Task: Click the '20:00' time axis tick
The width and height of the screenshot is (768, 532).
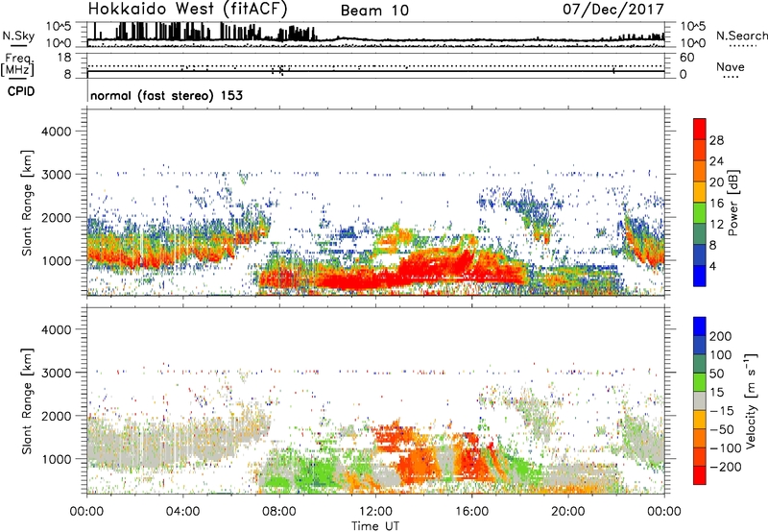Action: [568, 512]
